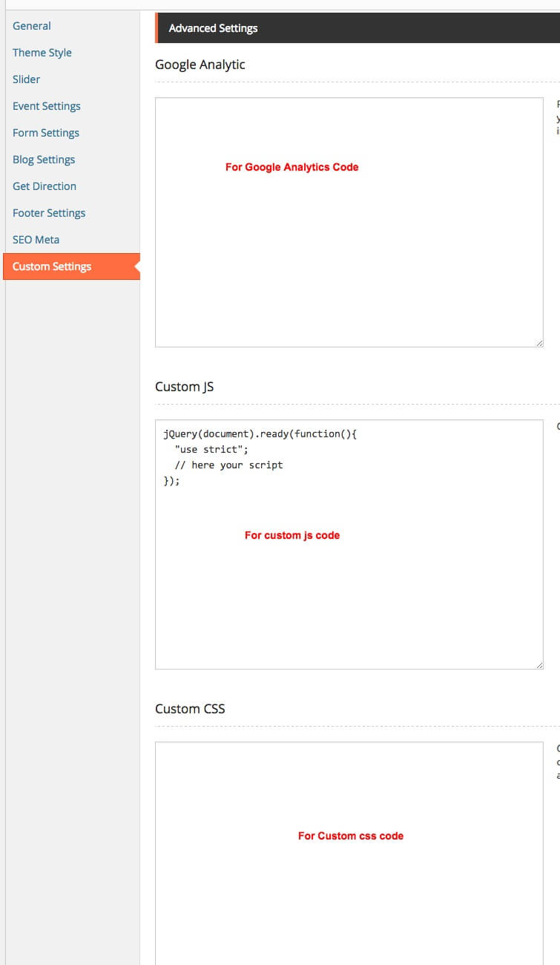Image resolution: width=560 pixels, height=965 pixels.
Task: Click Get Direction sidebar item
Action: point(45,186)
